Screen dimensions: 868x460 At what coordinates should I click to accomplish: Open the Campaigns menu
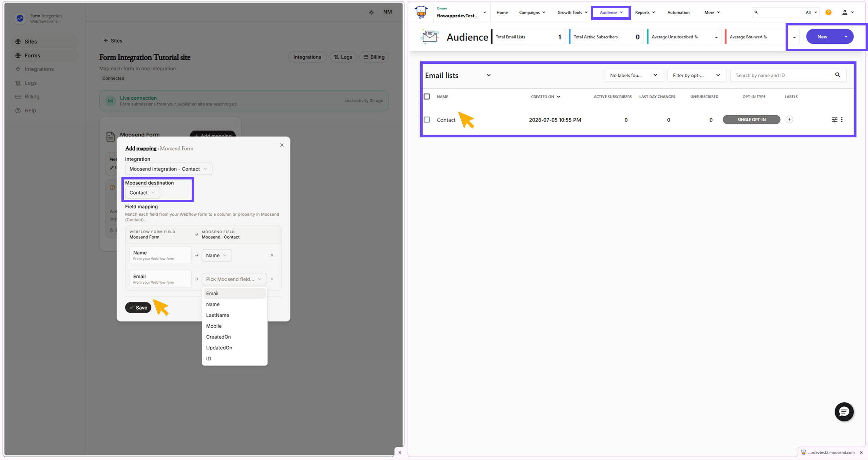(532, 13)
